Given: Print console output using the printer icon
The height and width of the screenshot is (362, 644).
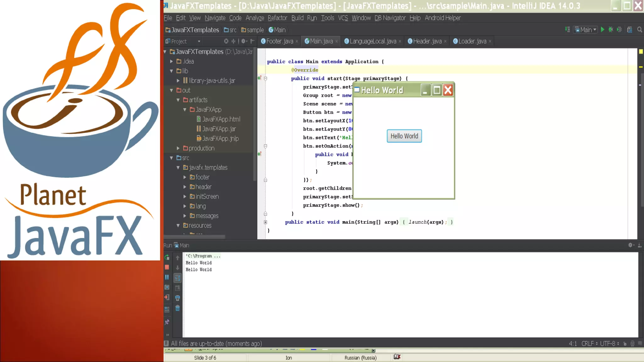Looking at the screenshot, I should (177, 298).
